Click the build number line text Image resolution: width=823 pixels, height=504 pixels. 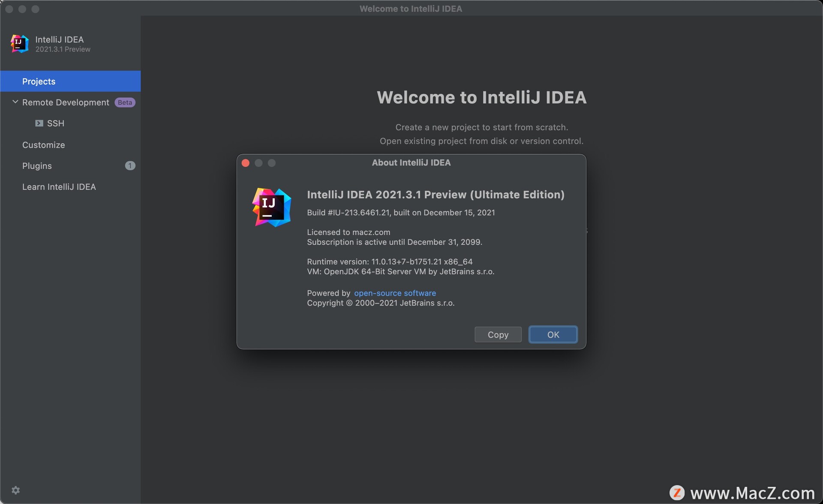point(401,213)
